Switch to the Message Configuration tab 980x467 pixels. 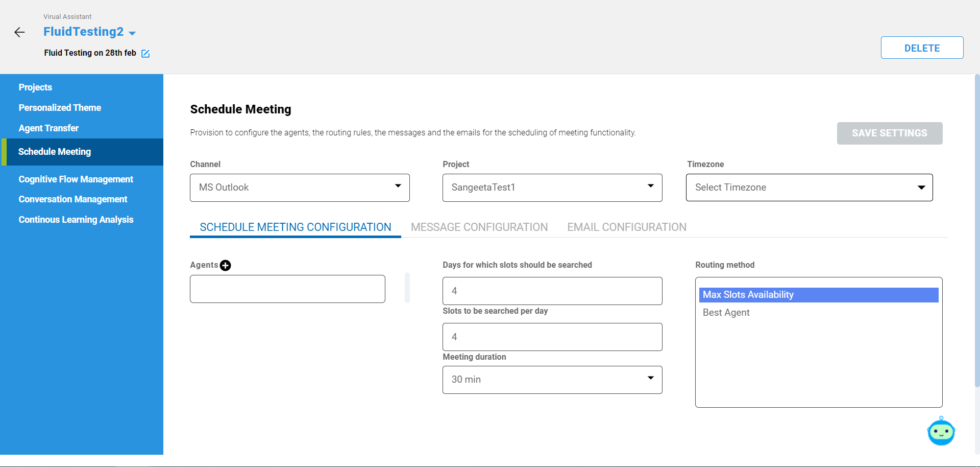[x=479, y=227]
